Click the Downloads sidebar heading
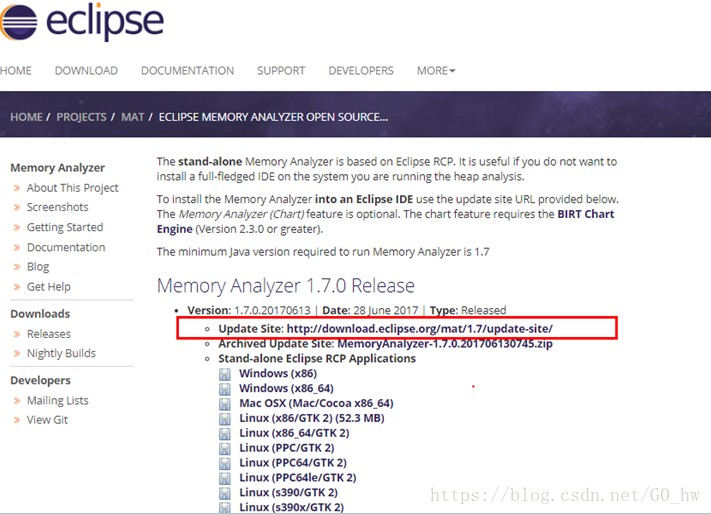The image size is (711, 515). pos(40,314)
